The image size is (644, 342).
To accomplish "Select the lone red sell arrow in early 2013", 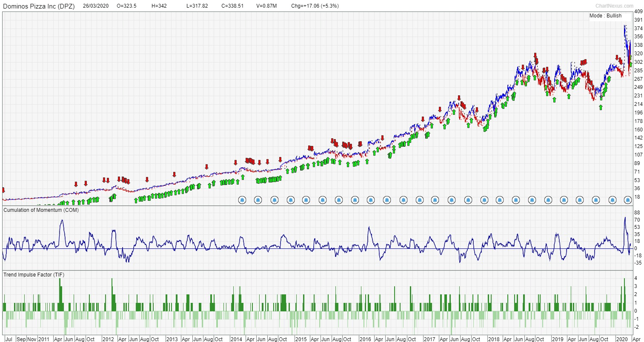I will [x=174, y=174].
